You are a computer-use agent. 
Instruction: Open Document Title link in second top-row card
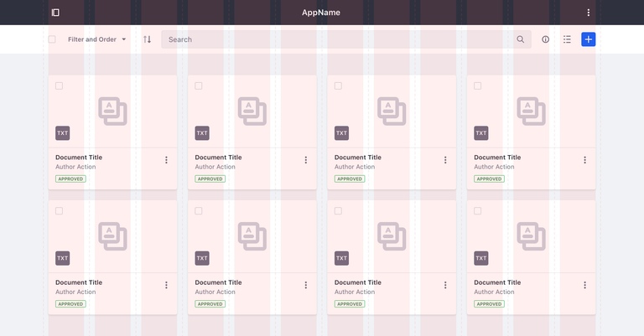(218, 158)
